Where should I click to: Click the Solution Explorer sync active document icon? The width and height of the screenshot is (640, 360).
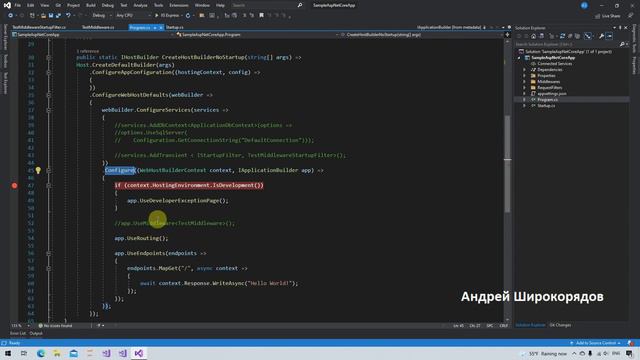click(562, 36)
